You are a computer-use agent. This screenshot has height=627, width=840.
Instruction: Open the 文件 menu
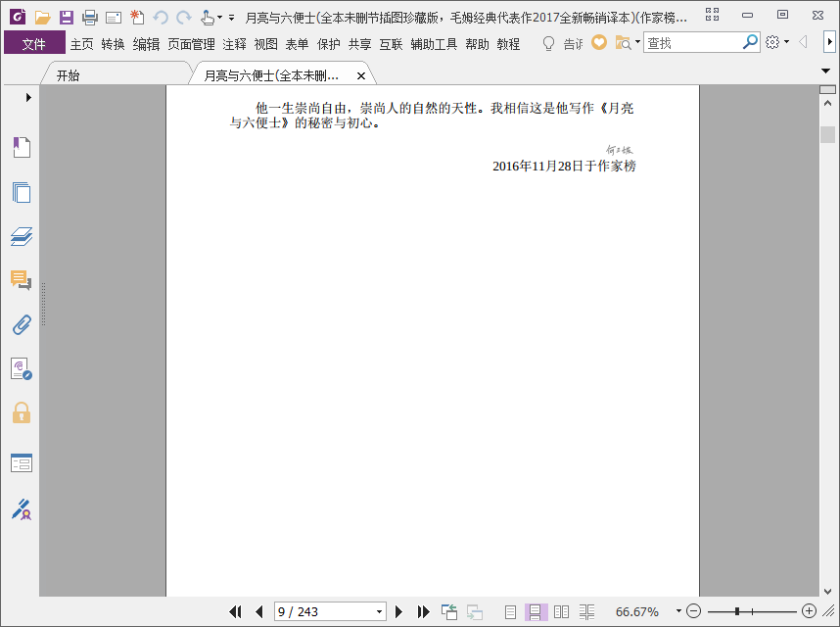point(34,43)
